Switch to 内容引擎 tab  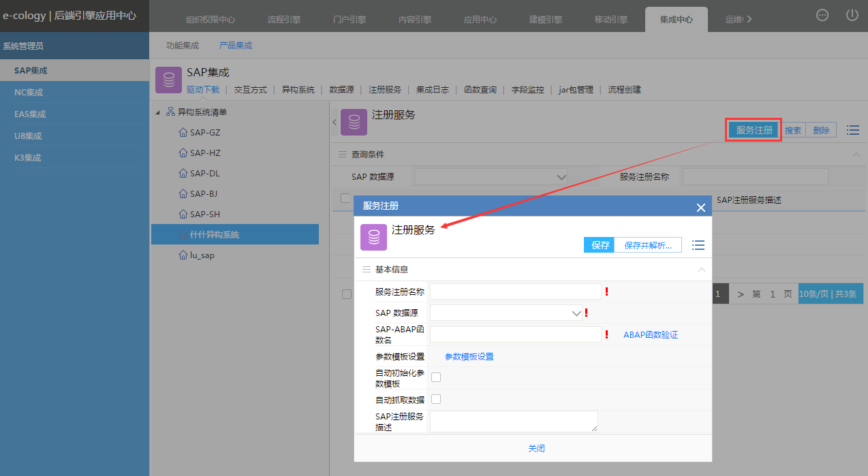(415, 20)
